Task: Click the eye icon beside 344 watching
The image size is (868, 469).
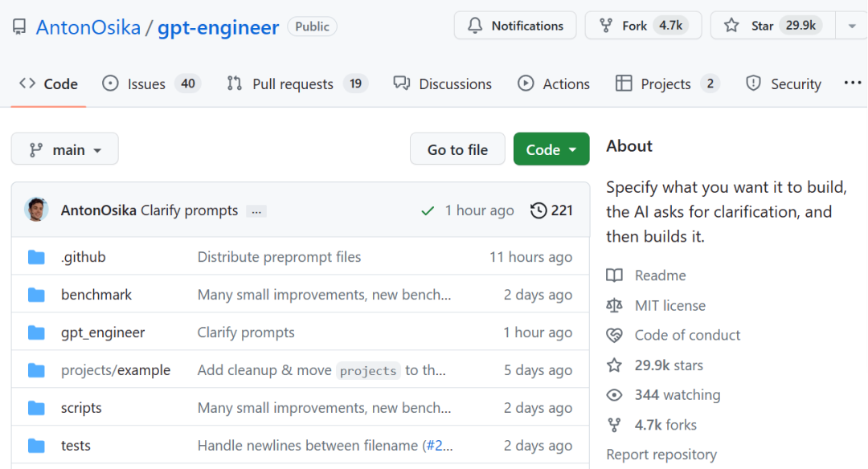Action: pyautogui.click(x=615, y=395)
